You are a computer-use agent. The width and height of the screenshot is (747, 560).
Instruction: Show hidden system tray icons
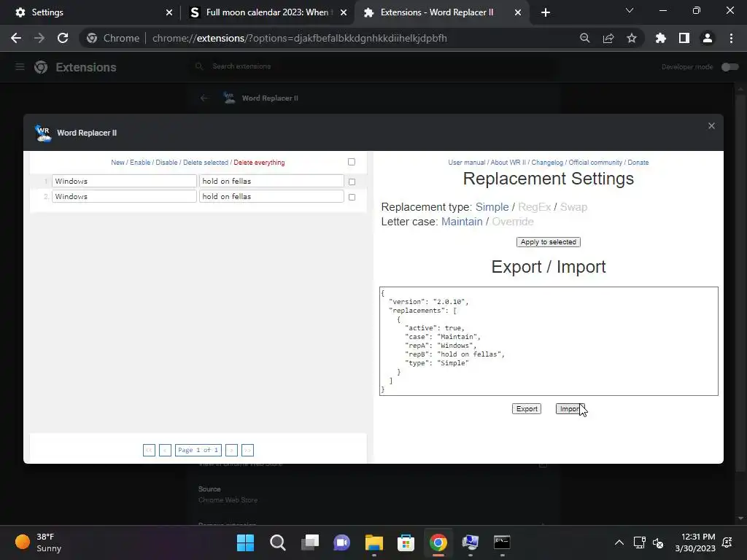619,542
